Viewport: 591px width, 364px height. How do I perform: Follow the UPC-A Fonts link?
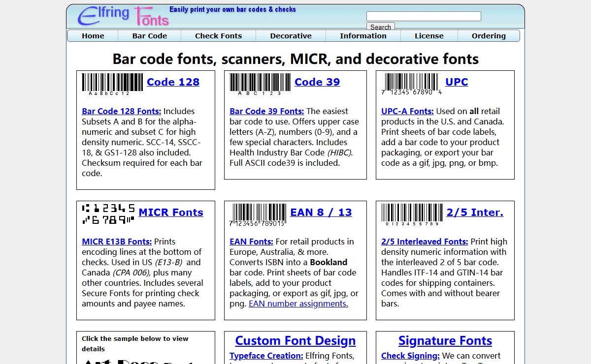pos(407,111)
